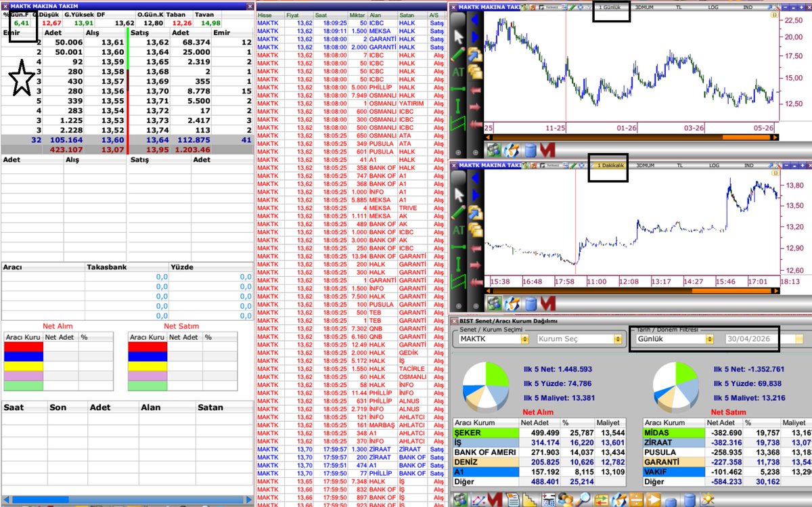The image size is (812, 507).
Task: Select the pointer tool in the daily chart
Action: pos(458,37)
